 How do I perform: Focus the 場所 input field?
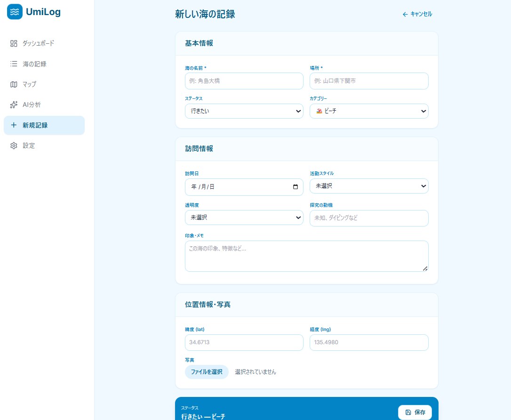pos(369,81)
